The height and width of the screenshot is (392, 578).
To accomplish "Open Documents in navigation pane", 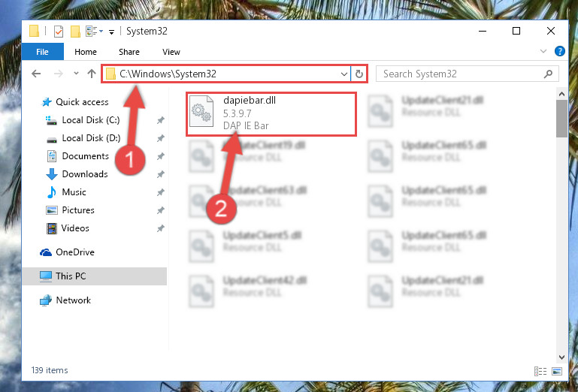I will [85, 156].
